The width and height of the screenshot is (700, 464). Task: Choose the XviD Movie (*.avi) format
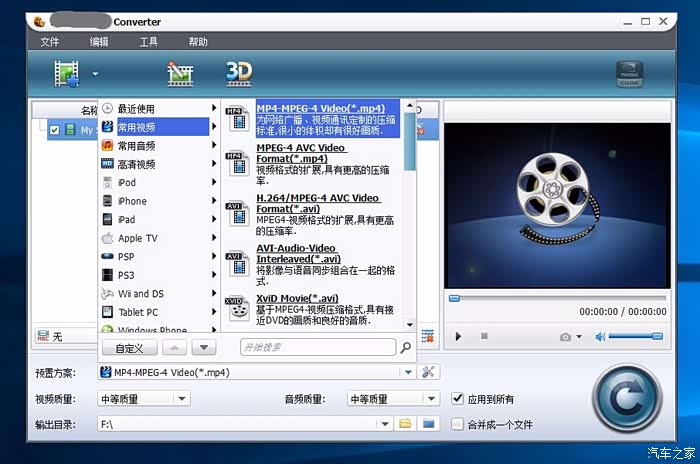tap(297, 298)
